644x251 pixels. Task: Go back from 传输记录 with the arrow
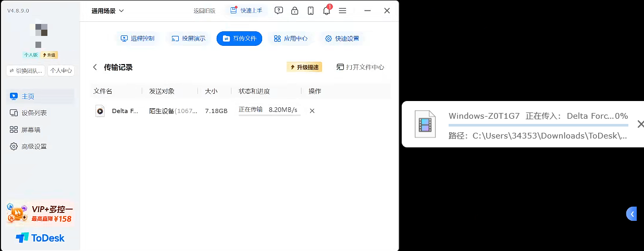coord(95,67)
